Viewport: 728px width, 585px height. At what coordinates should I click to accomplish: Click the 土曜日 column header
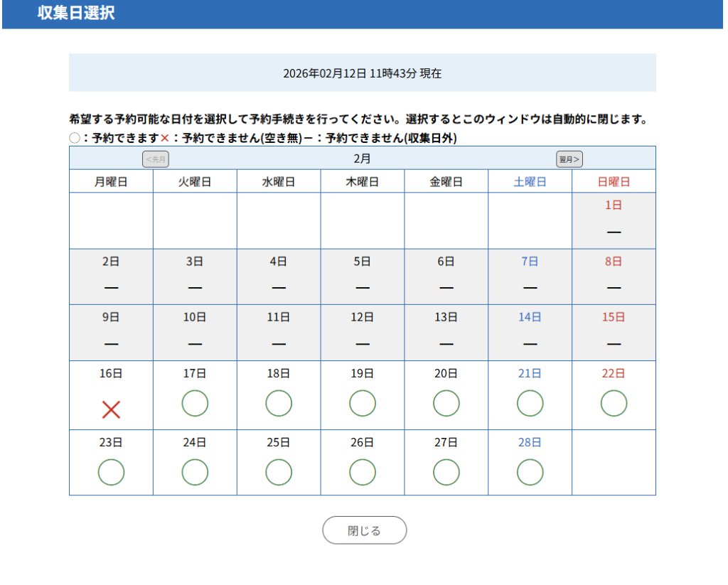pyautogui.click(x=530, y=182)
